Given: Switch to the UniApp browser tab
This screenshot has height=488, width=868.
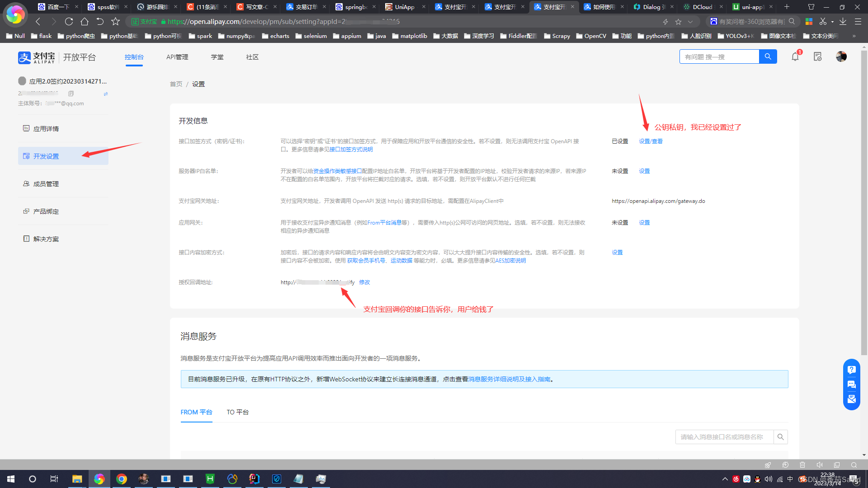Looking at the screenshot, I should 405,7.
